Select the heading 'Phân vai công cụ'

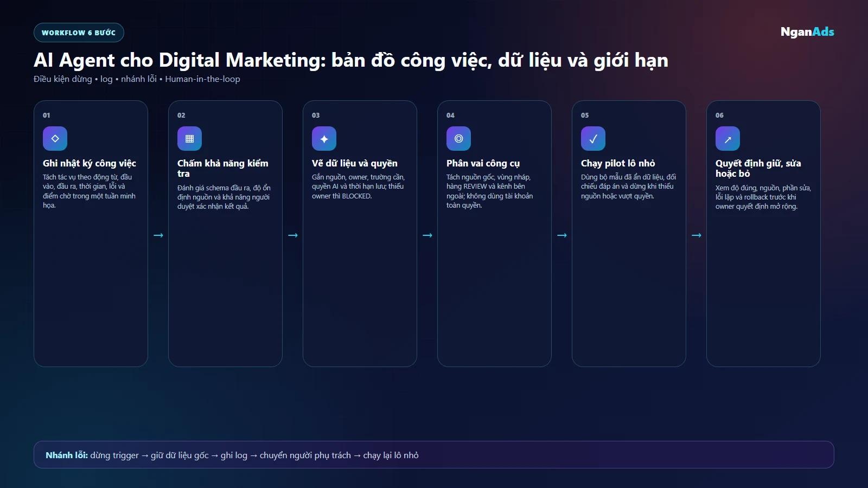tap(483, 163)
